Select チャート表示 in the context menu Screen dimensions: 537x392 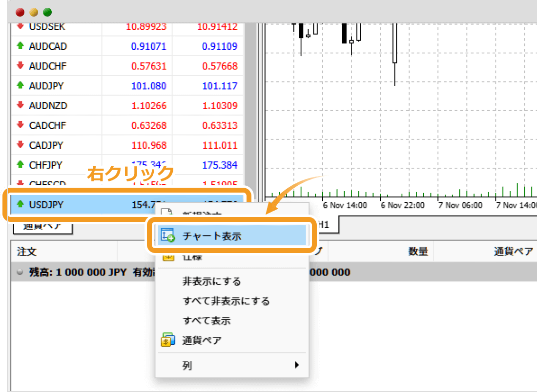point(232,235)
